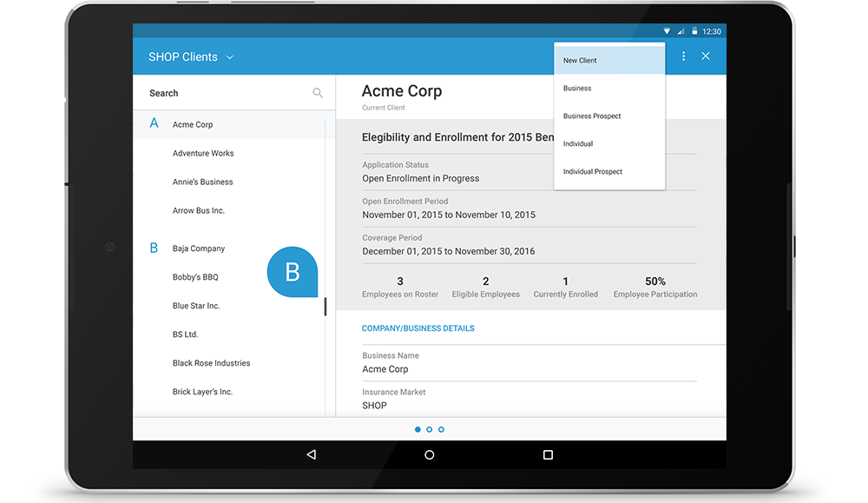Choose Business Prospect menu entry
868x503 pixels.
[609, 116]
